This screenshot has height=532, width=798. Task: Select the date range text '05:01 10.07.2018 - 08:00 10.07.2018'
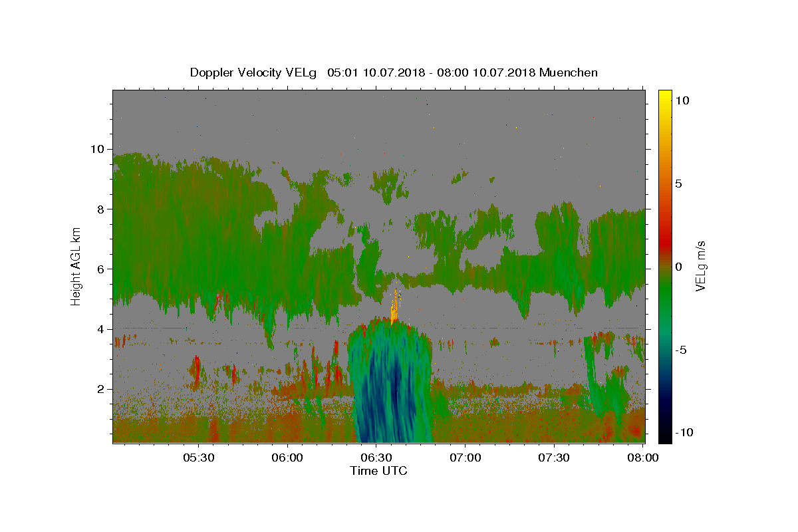(x=432, y=72)
